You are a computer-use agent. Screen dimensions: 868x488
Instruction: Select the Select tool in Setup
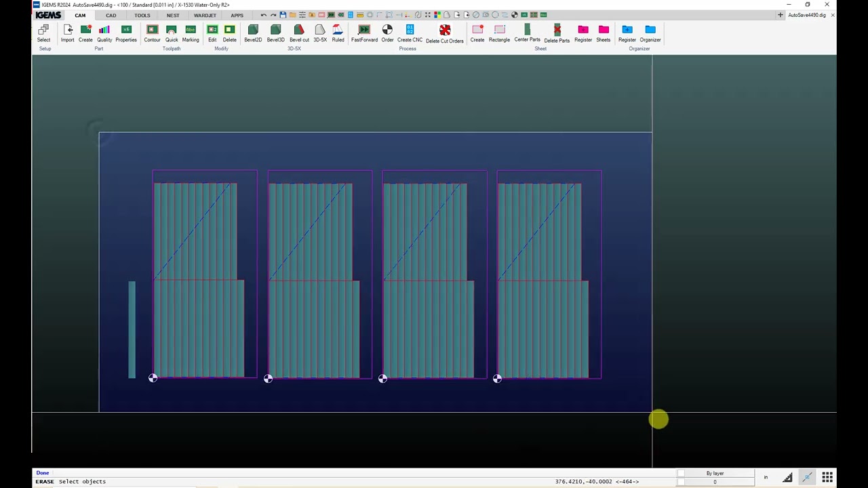pyautogui.click(x=43, y=33)
